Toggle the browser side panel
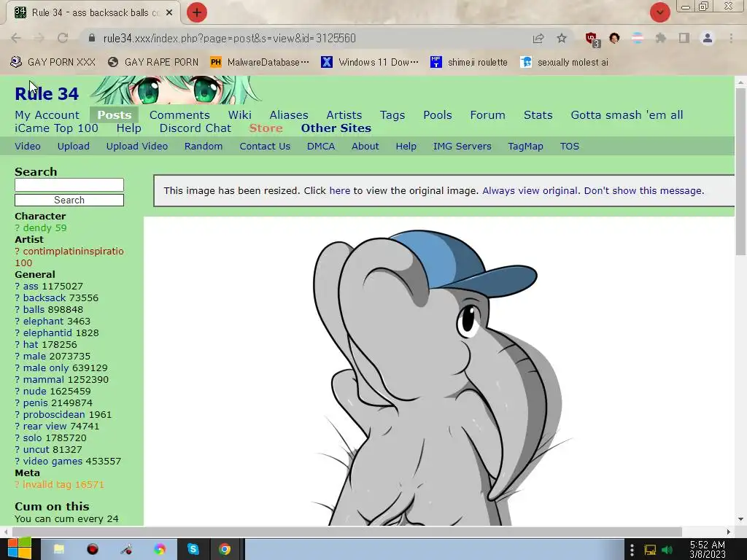This screenshot has height=560, width=747. [684, 38]
